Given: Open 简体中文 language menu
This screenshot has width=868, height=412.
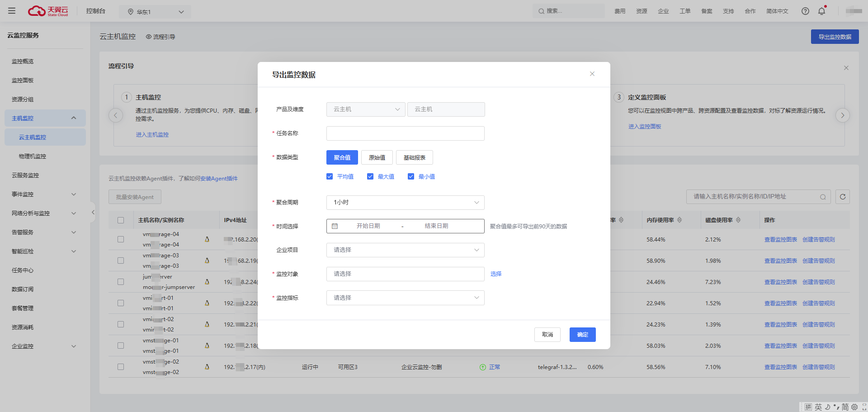Looking at the screenshot, I should point(777,11).
